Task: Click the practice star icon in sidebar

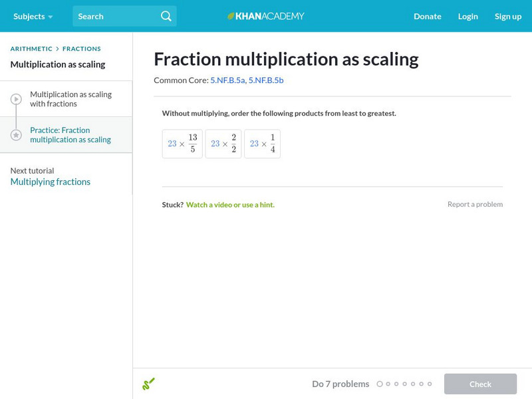Action: point(16,135)
